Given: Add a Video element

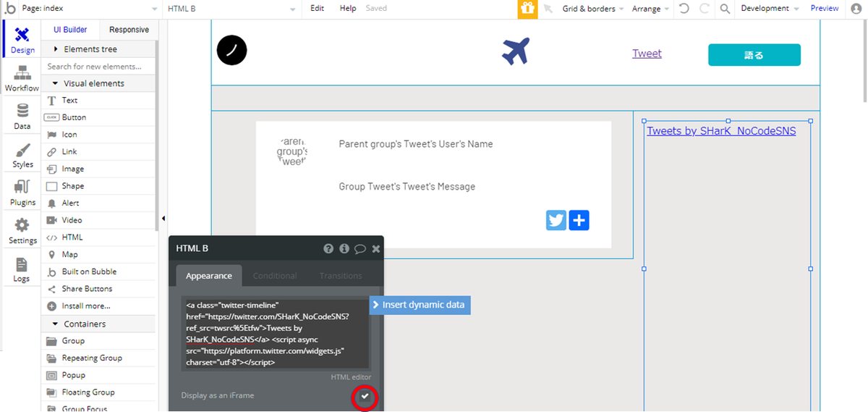Looking at the screenshot, I should tap(98, 220).
